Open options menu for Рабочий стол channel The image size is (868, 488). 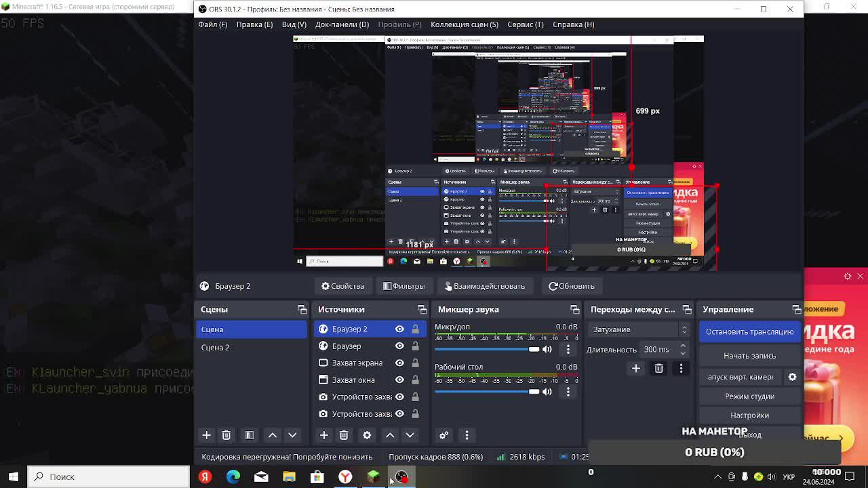tap(568, 391)
